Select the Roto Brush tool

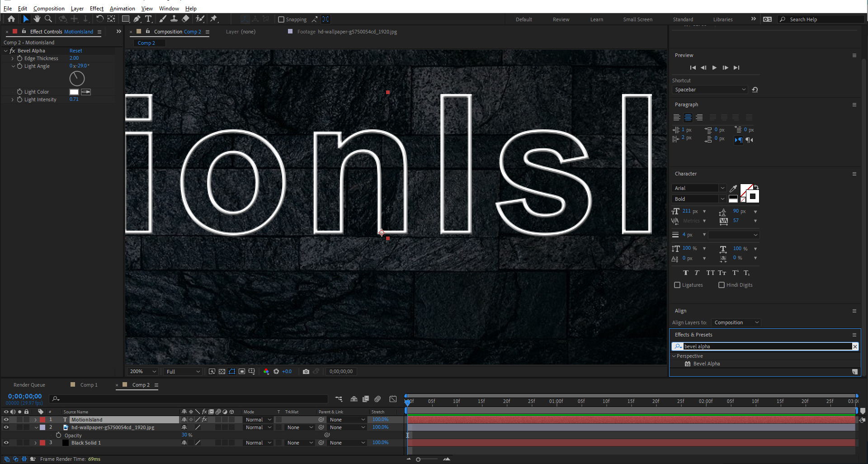coord(200,19)
